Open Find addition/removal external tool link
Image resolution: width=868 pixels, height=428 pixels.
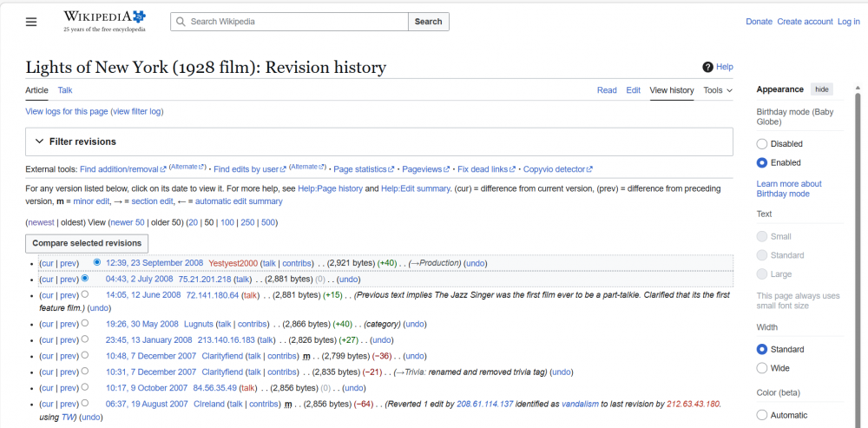119,169
